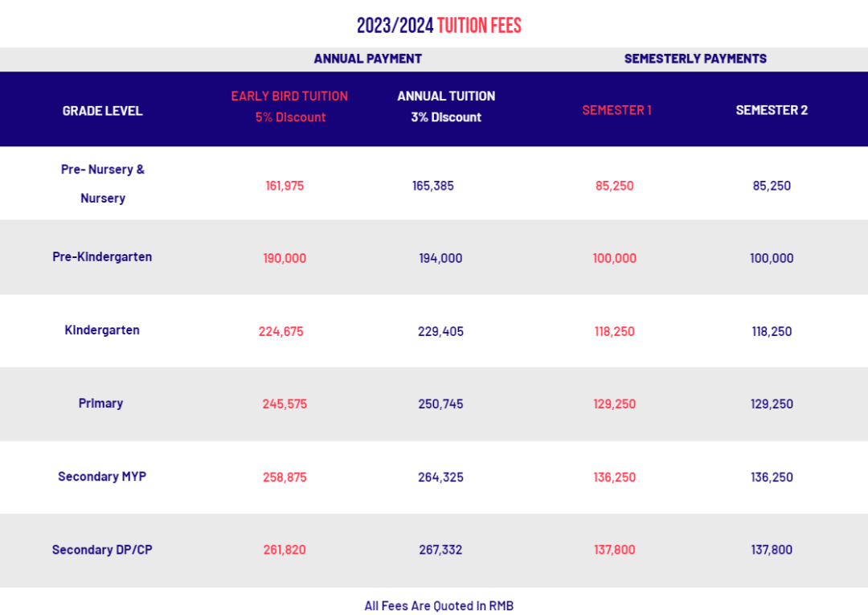868x615 pixels.
Task: Click the 161,975 early bird fee
Action: 285,186
